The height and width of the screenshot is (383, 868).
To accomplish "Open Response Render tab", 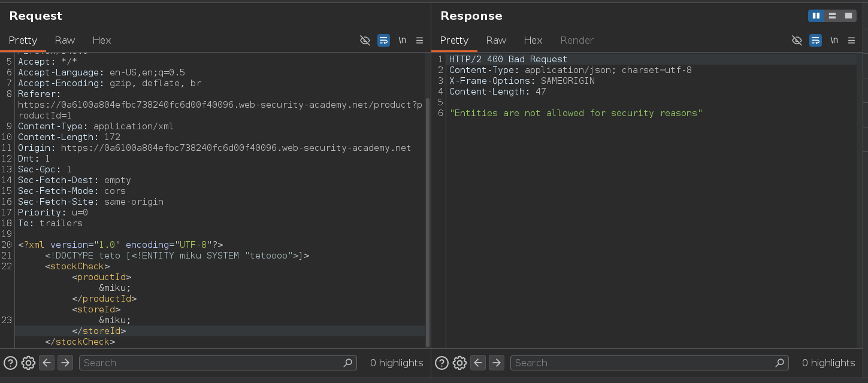I will pos(577,40).
